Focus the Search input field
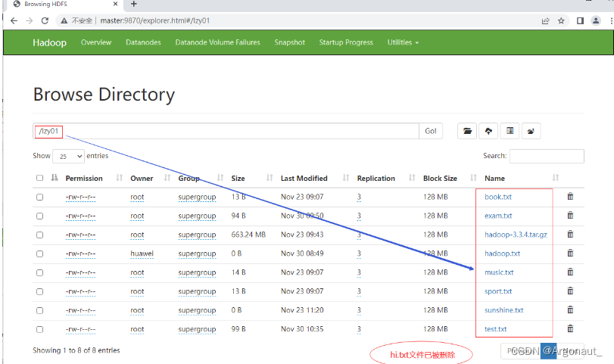 tap(547, 156)
